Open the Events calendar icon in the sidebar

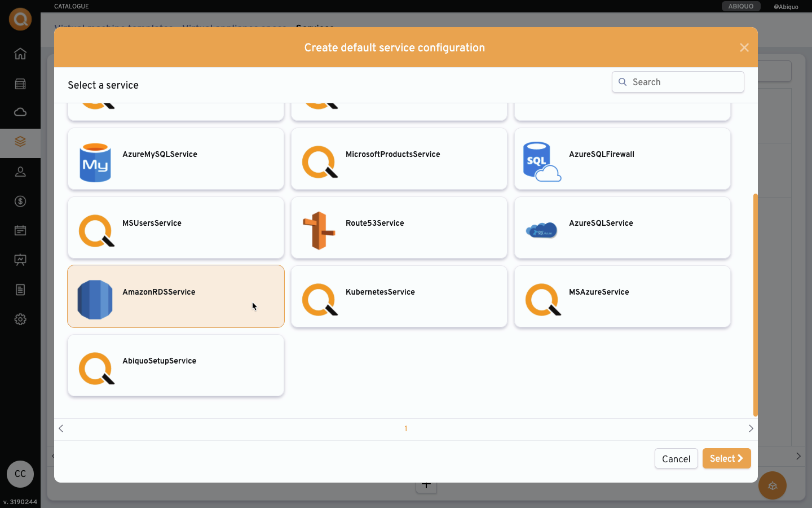[x=20, y=230]
